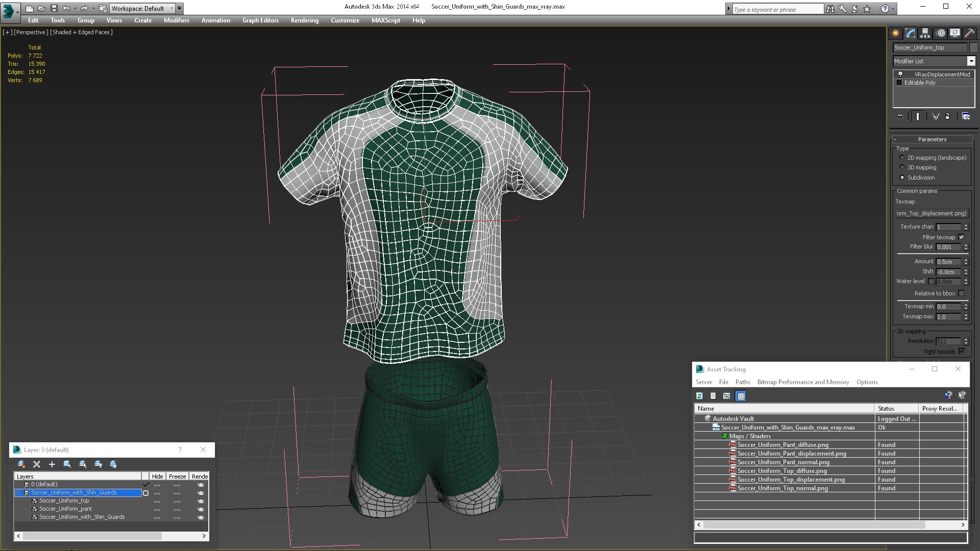Click the Freeze column header in Layers
This screenshot has width=980, height=551.
pos(177,477)
